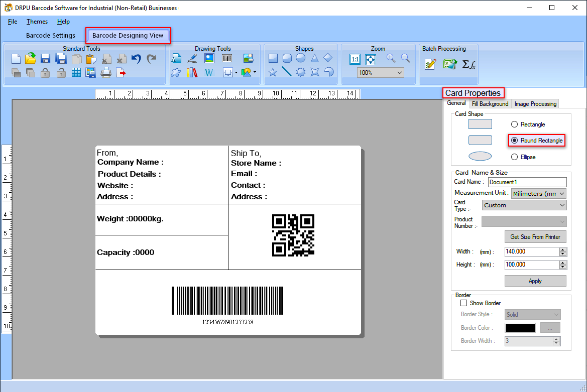Select the pen signature drawing tool
587x392 pixels.
click(192, 58)
